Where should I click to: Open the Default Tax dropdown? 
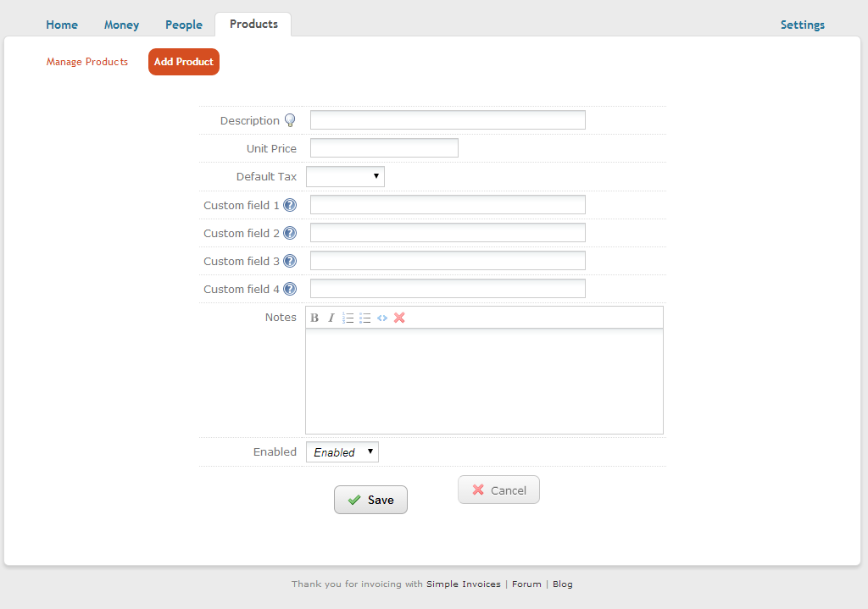(345, 176)
